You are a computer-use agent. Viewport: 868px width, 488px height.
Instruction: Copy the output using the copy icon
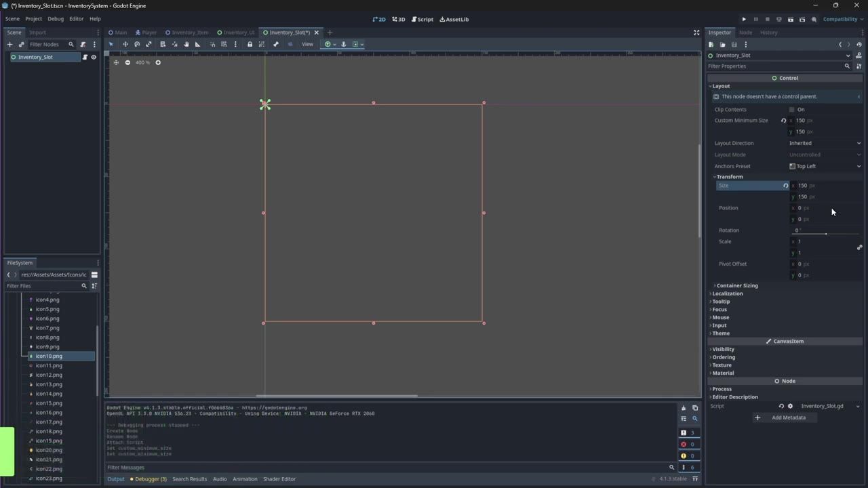695,408
